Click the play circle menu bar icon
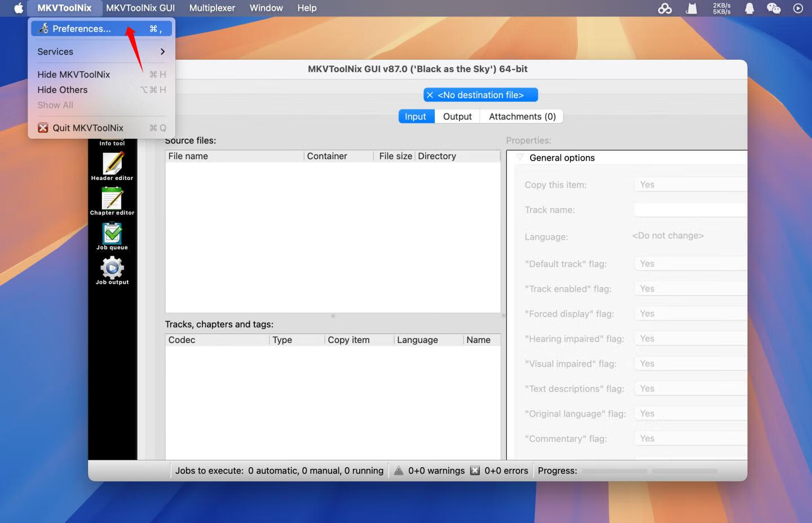Image resolution: width=812 pixels, height=523 pixels. tap(798, 8)
